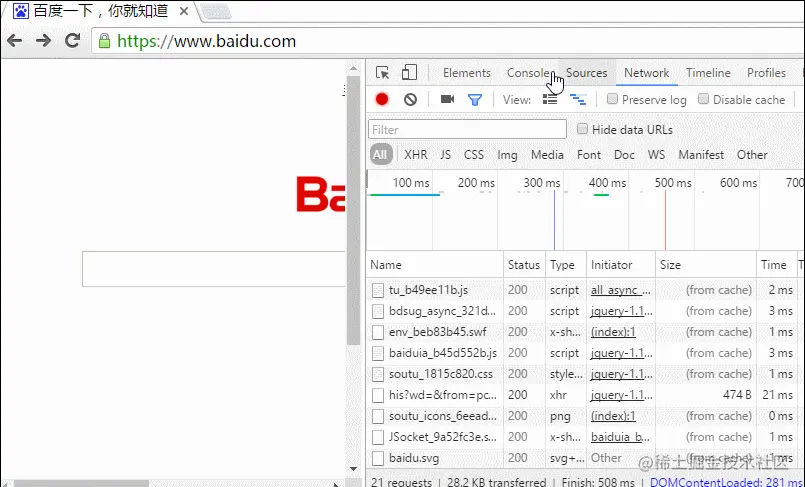Filter requests by WS
The height and width of the screenshot is (487, 805).
pyautogui.click(x=656, y=154)
